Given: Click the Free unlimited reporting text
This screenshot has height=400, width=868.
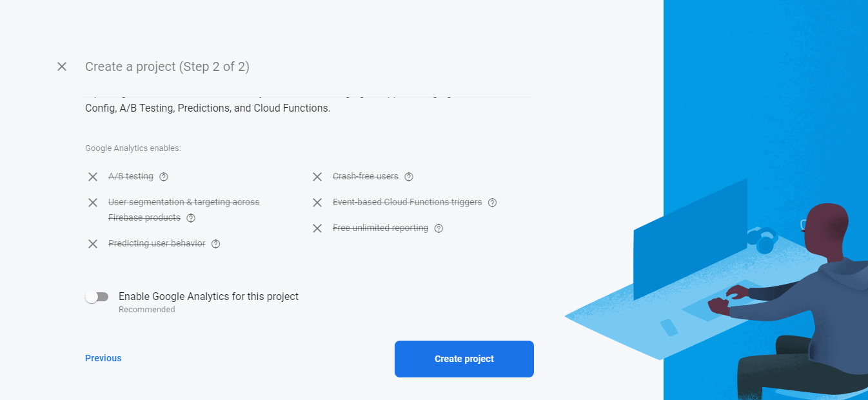Looking at the screenshot, I should pyautogui.click(x=380, y=228).
